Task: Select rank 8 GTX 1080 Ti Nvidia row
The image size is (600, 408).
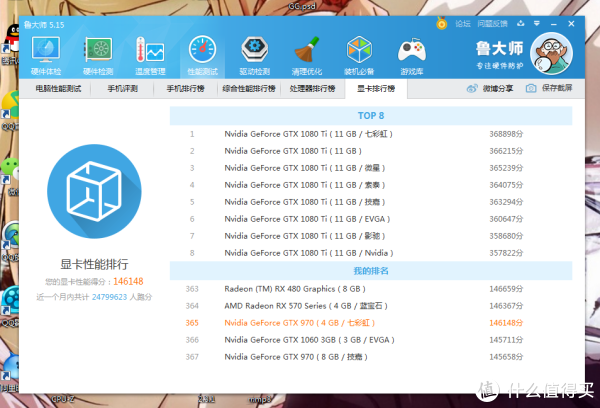Action: 371,253
